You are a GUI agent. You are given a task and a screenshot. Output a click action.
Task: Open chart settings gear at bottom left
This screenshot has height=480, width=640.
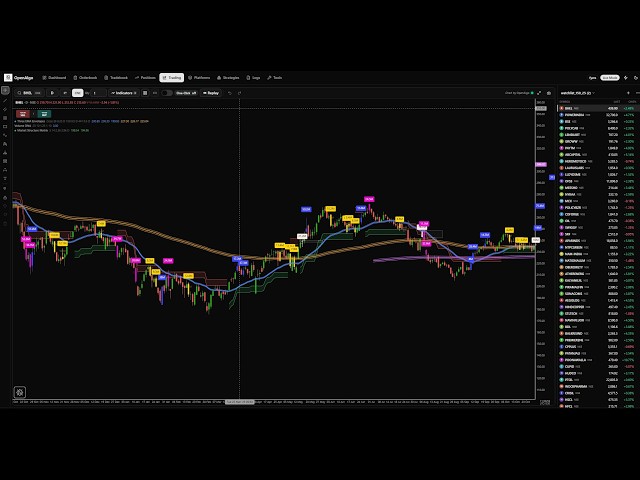click(x=20, y=392)
